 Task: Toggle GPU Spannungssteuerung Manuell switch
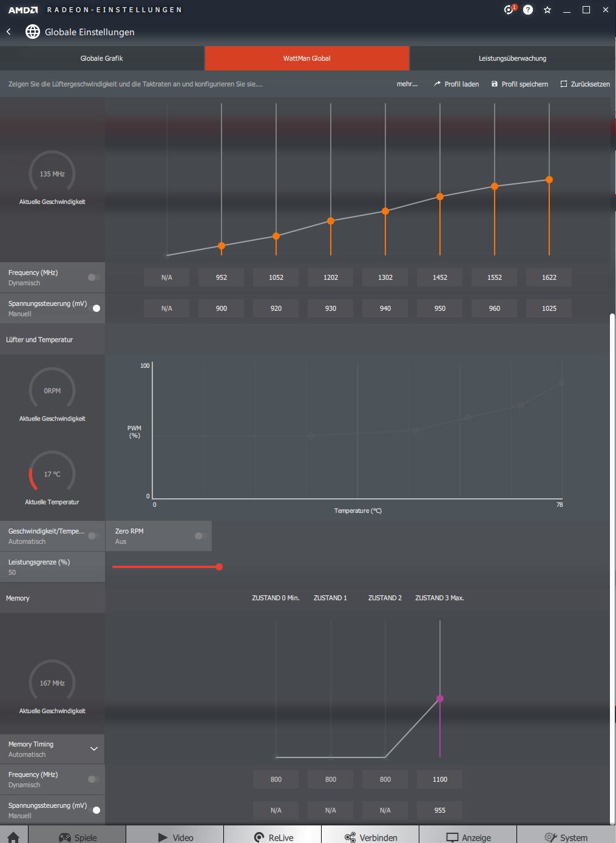pos(94,308)
